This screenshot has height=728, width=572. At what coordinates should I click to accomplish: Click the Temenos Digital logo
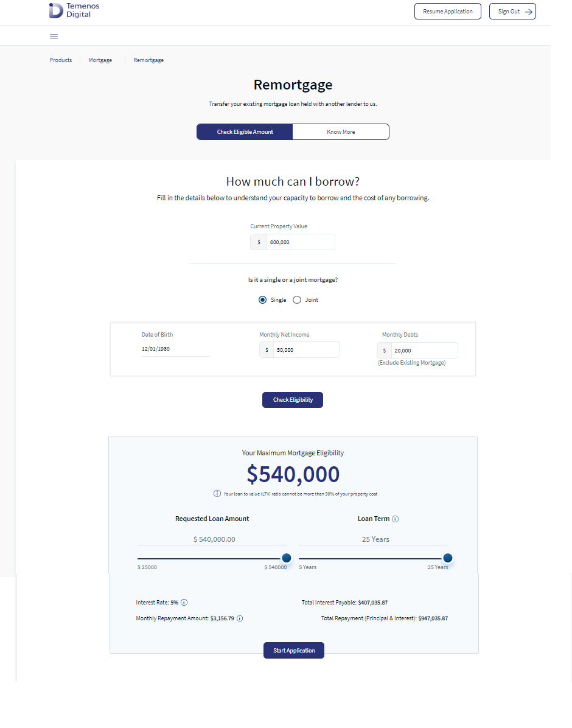74,10
